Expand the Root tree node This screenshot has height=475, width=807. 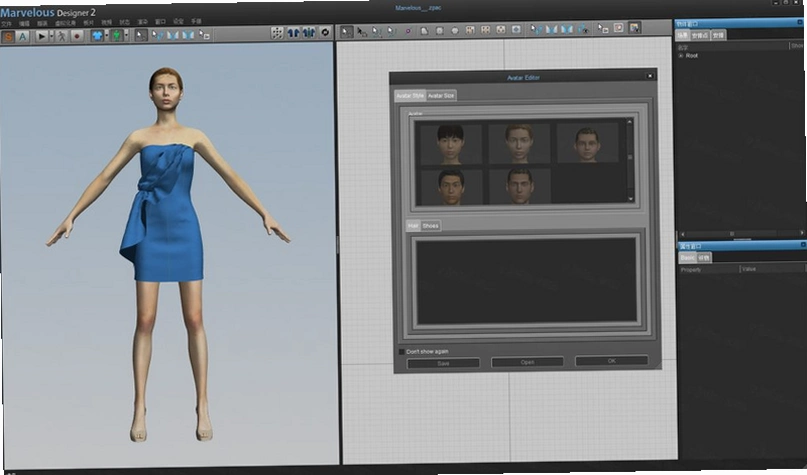pos(681,56)
